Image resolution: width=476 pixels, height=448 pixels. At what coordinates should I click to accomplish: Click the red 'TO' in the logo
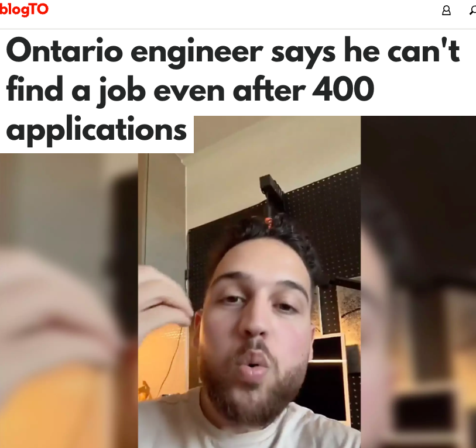pos(39,9)
